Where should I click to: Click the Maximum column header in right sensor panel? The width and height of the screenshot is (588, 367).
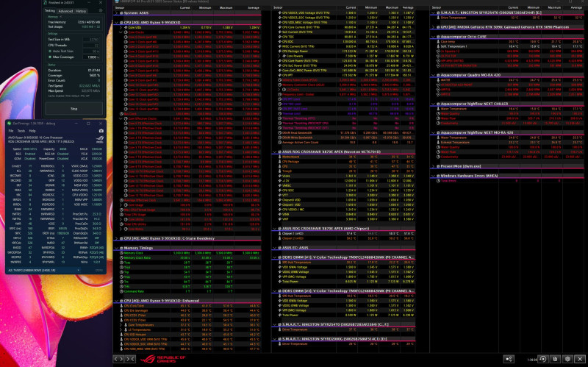[554, 7]
